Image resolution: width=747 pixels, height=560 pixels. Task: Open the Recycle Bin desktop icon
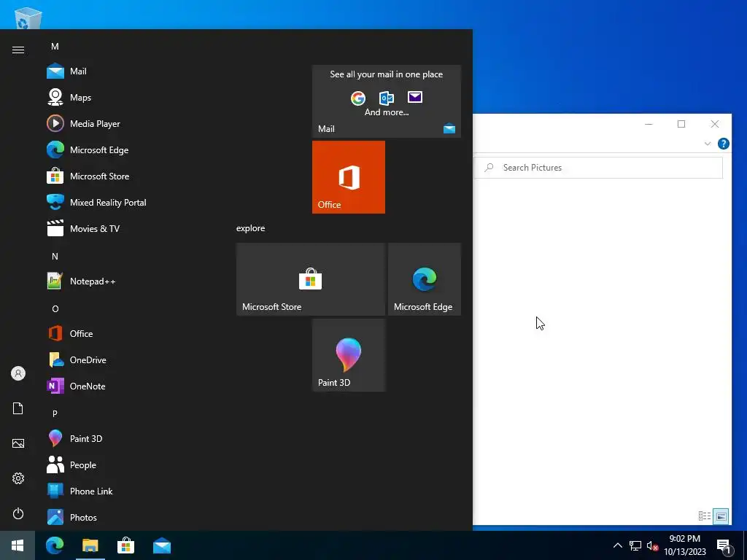[x=28, y=18]
